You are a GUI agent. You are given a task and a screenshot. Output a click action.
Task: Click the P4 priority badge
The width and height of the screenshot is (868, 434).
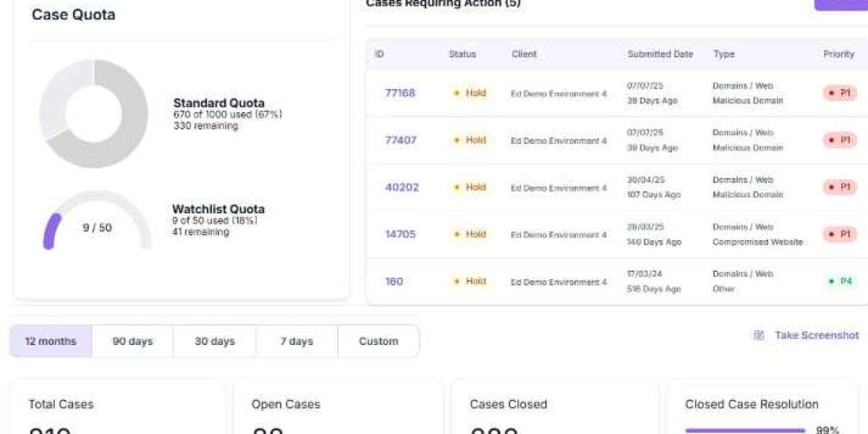(x=841, y=281)
